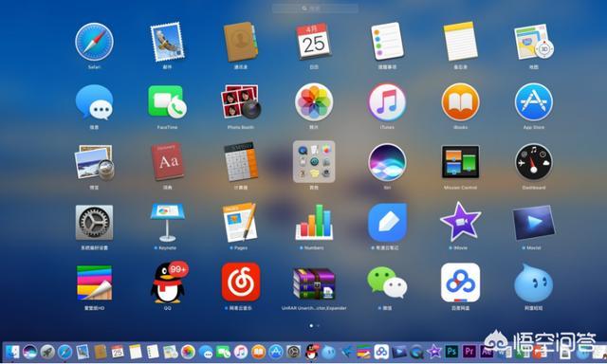The height and width of the screenshot is (364, 607).
Task: Open Calendar in the Launchpad grid
Action: [x=314, y=41]
